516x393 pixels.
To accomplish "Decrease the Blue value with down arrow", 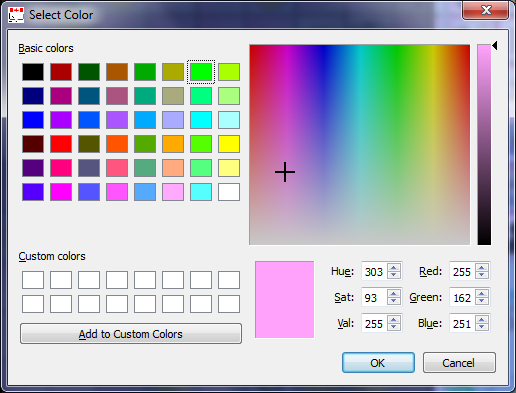I will coord(482,327).
